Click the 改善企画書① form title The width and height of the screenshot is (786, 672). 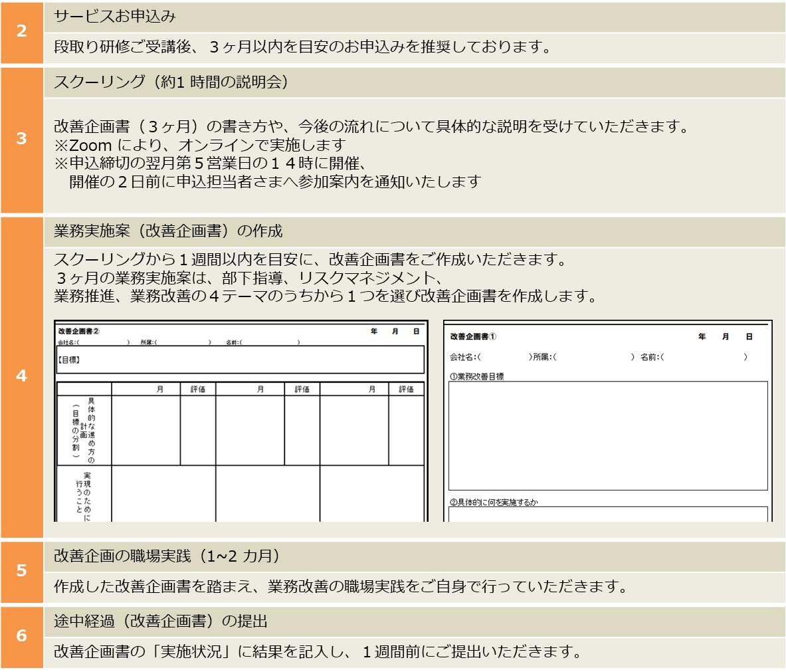point(473,336)
